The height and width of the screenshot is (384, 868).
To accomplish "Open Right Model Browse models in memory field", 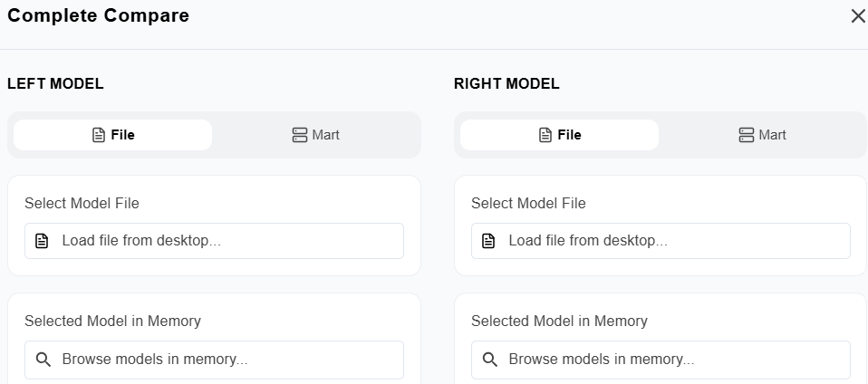I will point(661,360).
